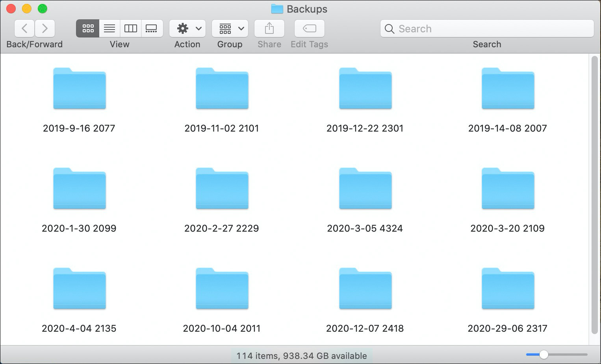
Task: Switch to list view
Action: [109, 28]
